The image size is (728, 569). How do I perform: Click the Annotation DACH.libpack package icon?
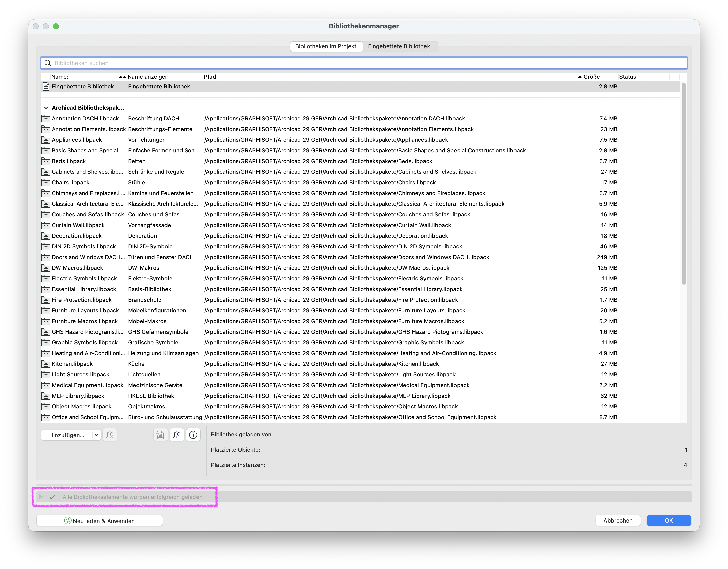pyautogui.click(x=46, y=119)
